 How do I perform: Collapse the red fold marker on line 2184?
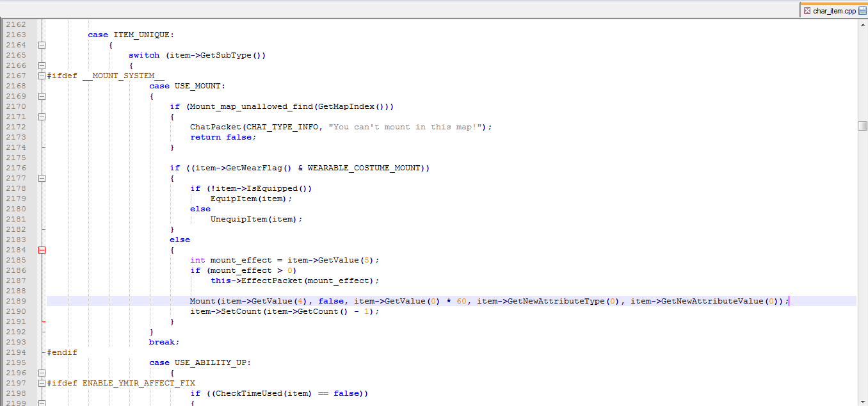[42, 250]
